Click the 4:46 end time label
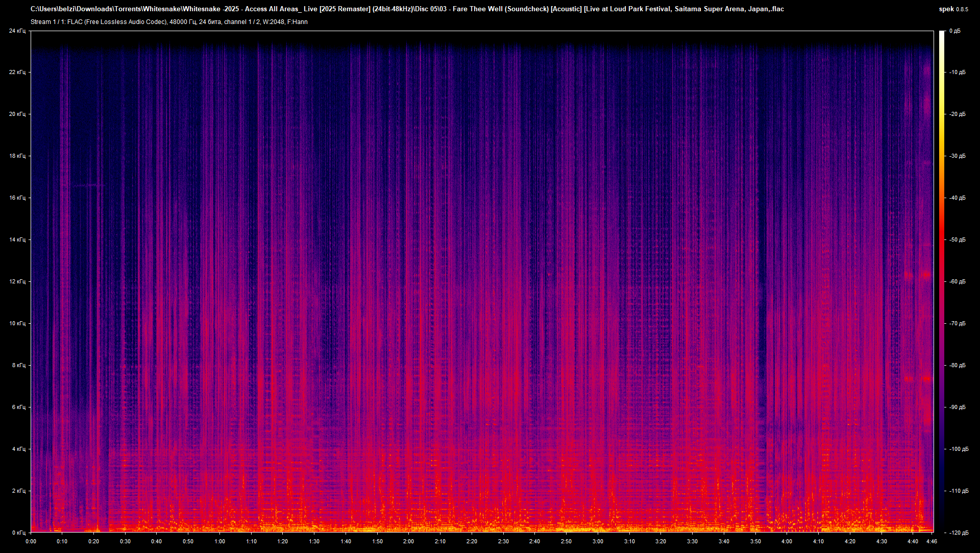Screen dimensions: 980x553 (932, 541)
